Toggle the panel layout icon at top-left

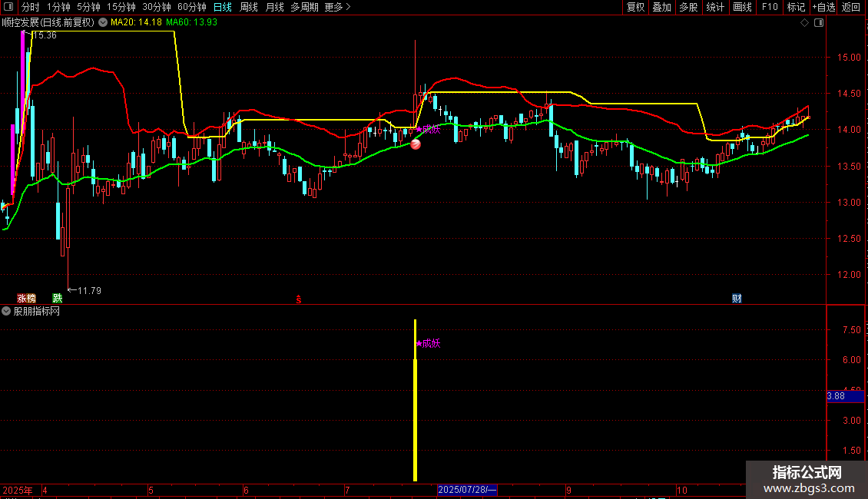point(8,7)
